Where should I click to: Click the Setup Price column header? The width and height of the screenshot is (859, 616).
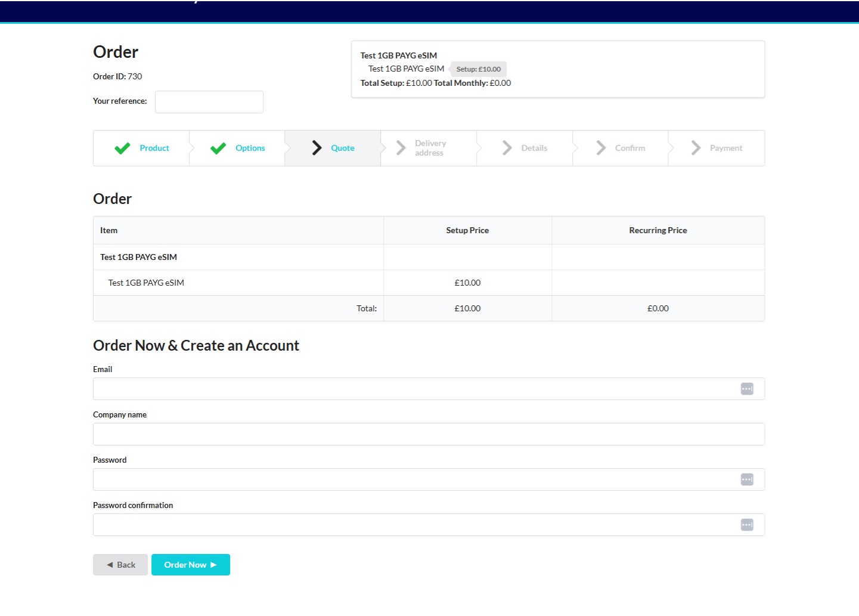pyautogui.click(x=467, y=230)
